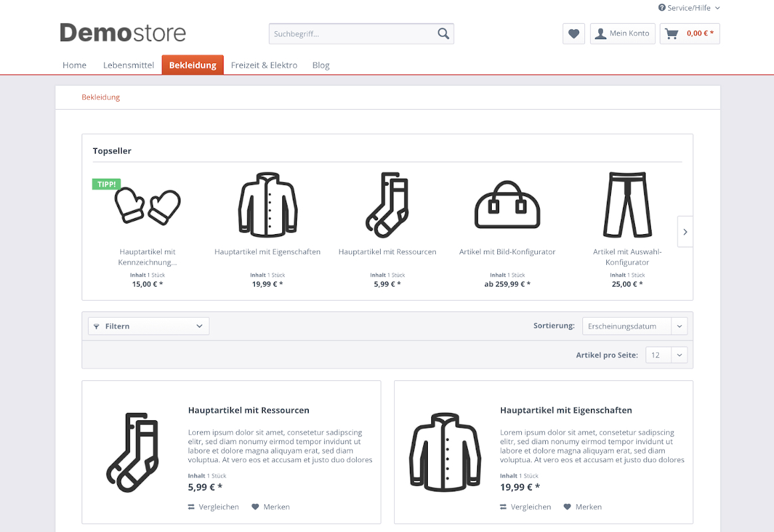
Task: Click the Mein Konto button
Action: coord(622,34)
